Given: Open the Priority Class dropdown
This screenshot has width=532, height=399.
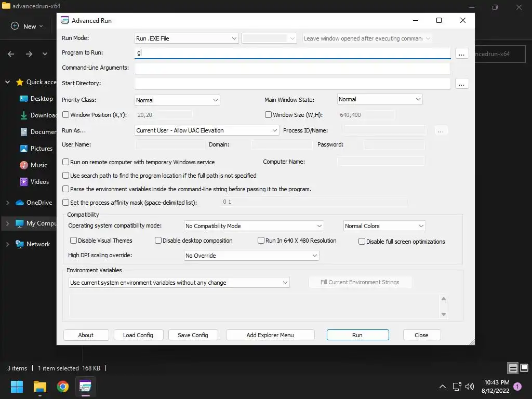Looking at the screenshot, I should [x=177, y=100].
